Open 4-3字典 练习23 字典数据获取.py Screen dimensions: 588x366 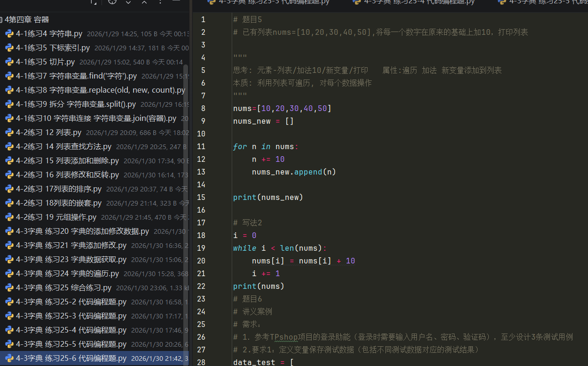(71, 260)
